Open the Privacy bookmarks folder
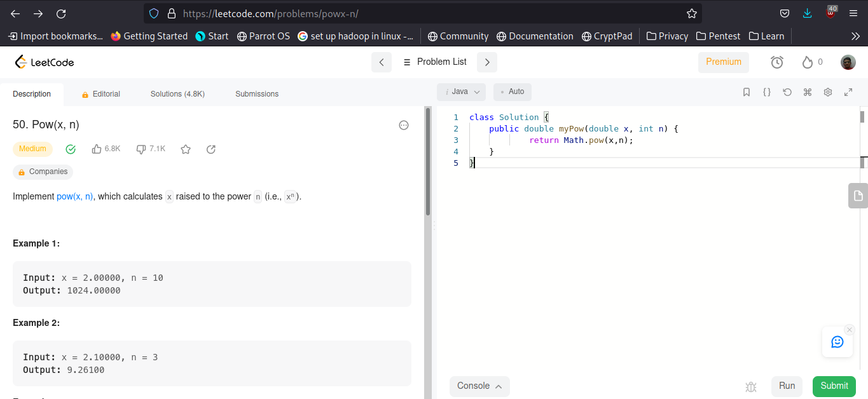This screenshot has height=399, width=868. (x=667, y=36)
